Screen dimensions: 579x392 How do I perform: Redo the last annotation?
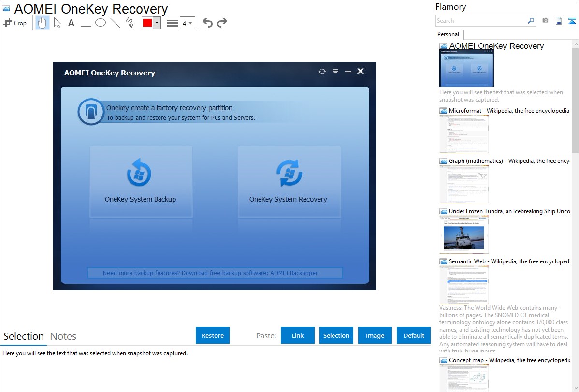(222, 23)
